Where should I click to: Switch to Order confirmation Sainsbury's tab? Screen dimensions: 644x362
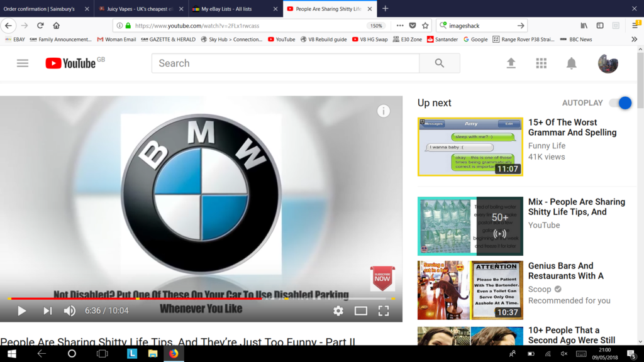pyautogui.click(x=43, y=9)
